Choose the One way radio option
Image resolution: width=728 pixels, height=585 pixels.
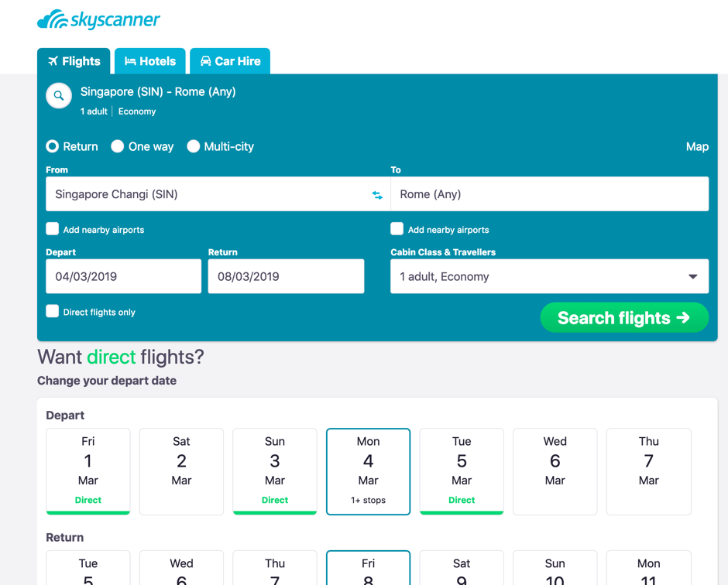(x=118, y=146)
